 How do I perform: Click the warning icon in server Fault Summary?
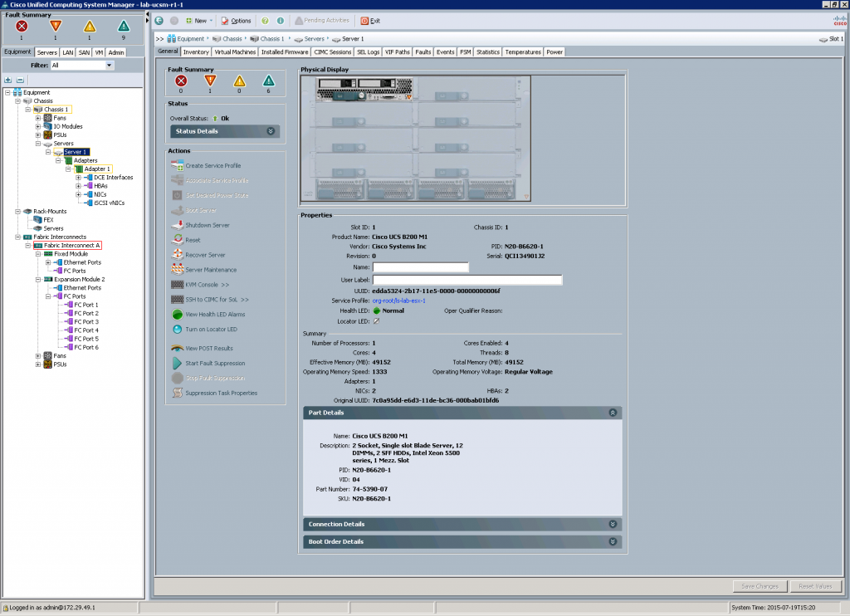268,81
